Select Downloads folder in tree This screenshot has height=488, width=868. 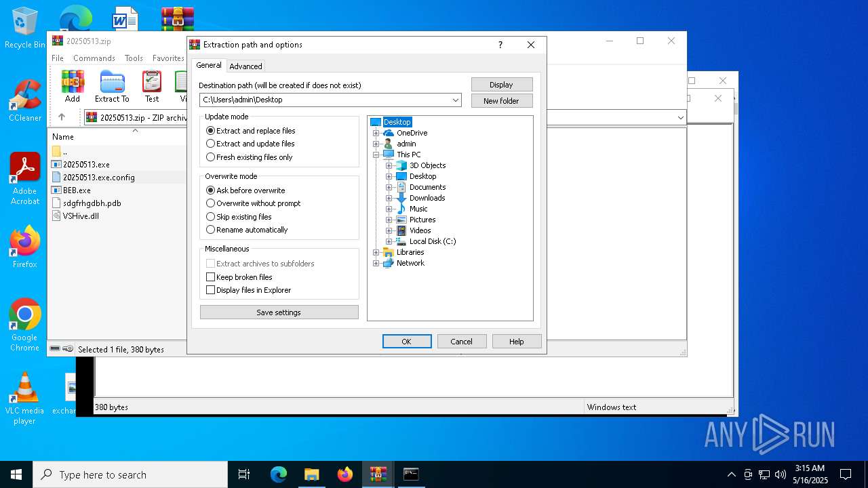[x=427, y=198]
